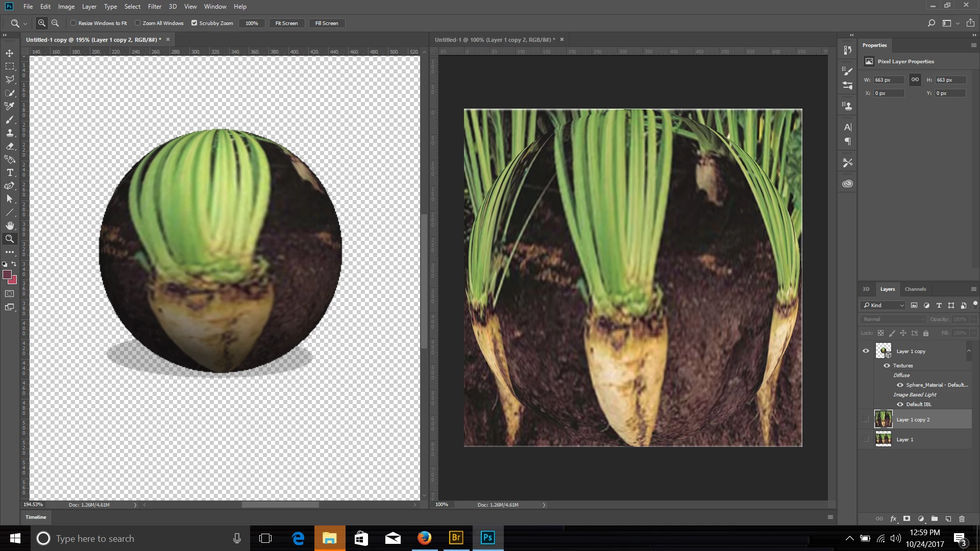Select the Eraser tool
The width and height of the screenshot is (980, 551).
tap(9, 146)
